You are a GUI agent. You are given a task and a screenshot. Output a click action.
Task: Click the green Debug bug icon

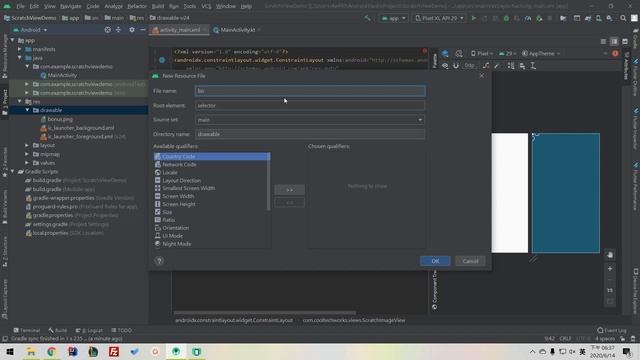[x=506, y=18]
